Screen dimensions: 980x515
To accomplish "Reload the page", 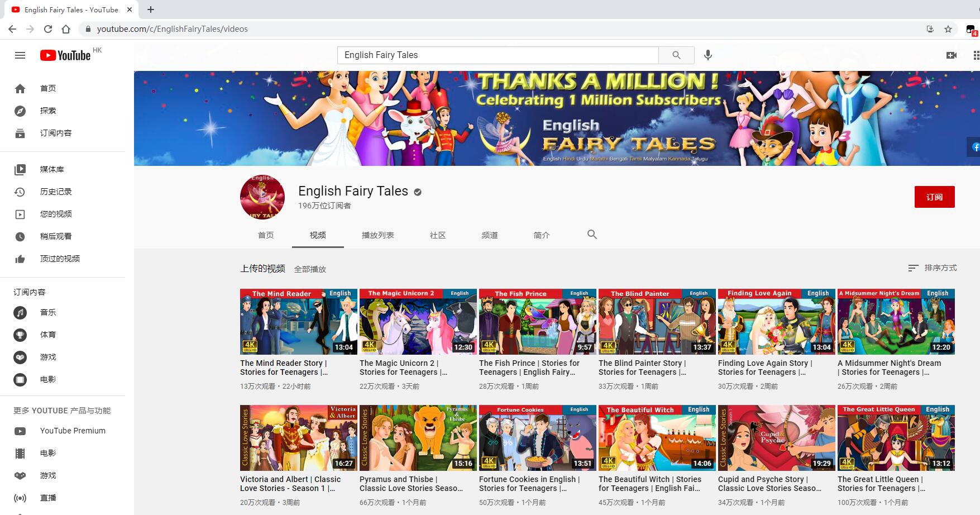I will (48, 29).
